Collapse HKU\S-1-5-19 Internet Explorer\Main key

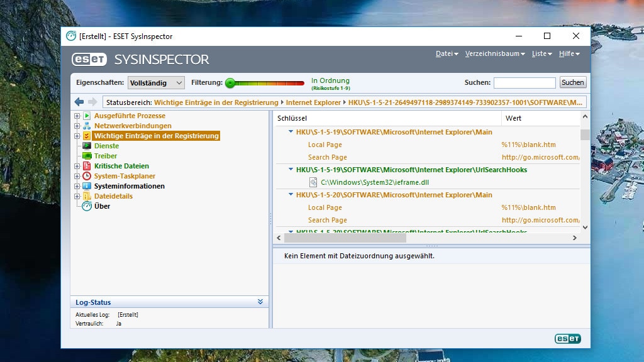tap(291, 132)
